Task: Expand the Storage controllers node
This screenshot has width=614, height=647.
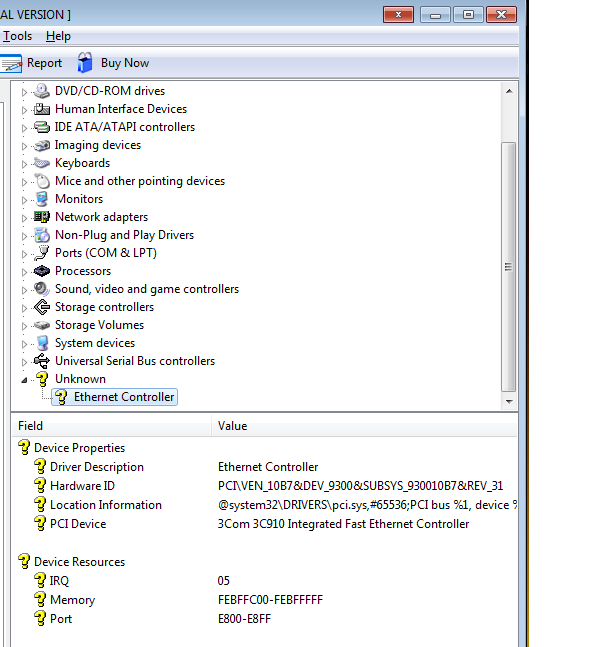Action: 24,308
